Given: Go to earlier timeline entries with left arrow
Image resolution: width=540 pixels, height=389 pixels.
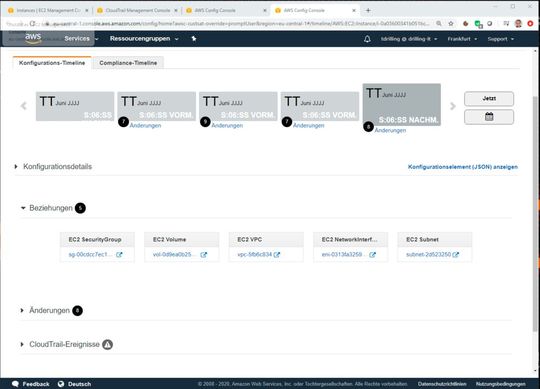Looking at the screenshot, I should click(23, 106).
